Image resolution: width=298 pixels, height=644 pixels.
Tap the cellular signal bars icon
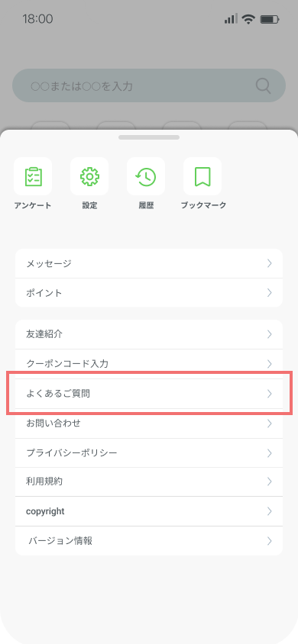click(231, 19)
